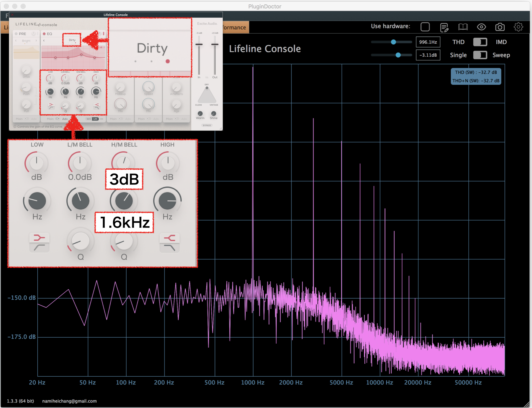The image size is (532, 408).
Task: Click the 996.1Hz frequency field
Action: [428, 42]
